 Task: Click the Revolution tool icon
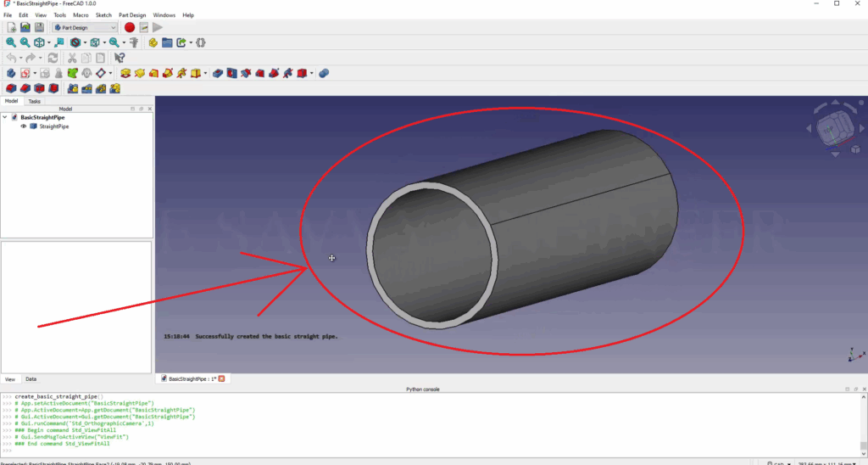click(140, 73)
